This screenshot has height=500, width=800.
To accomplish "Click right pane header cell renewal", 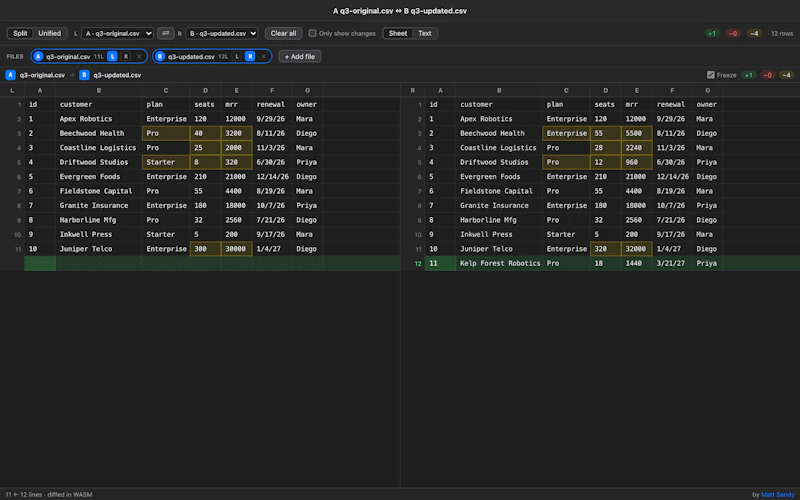I will pyautogui.click(x=672, y=105).
